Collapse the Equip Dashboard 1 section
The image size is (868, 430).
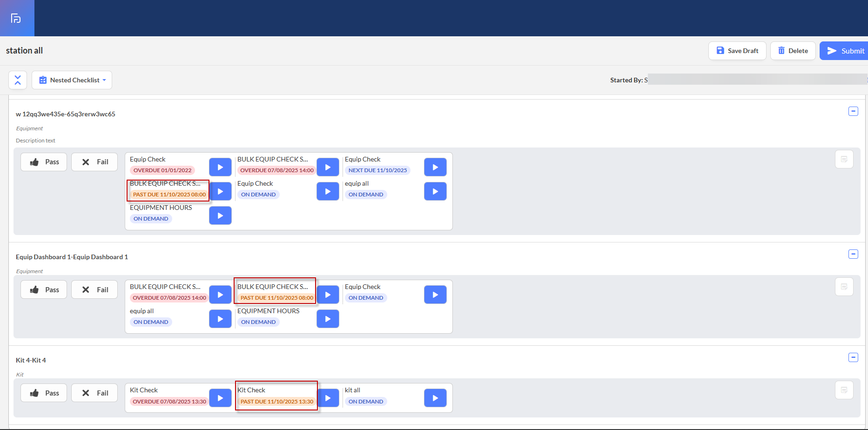pos(853,254)
